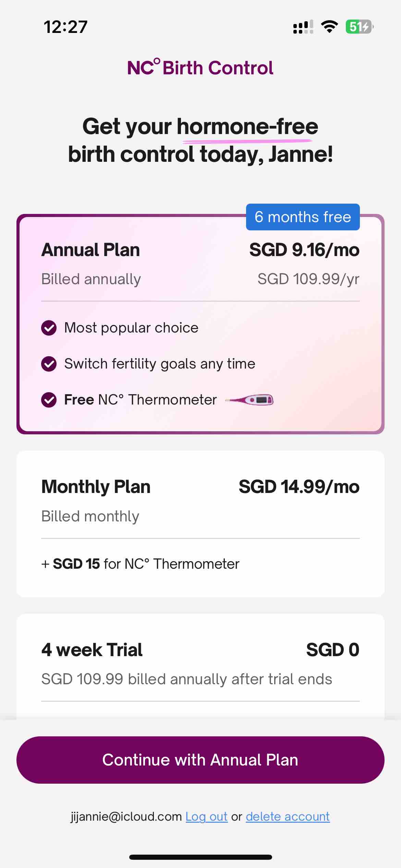Tap checkmark beside Free NC° Thermometer

49,400
